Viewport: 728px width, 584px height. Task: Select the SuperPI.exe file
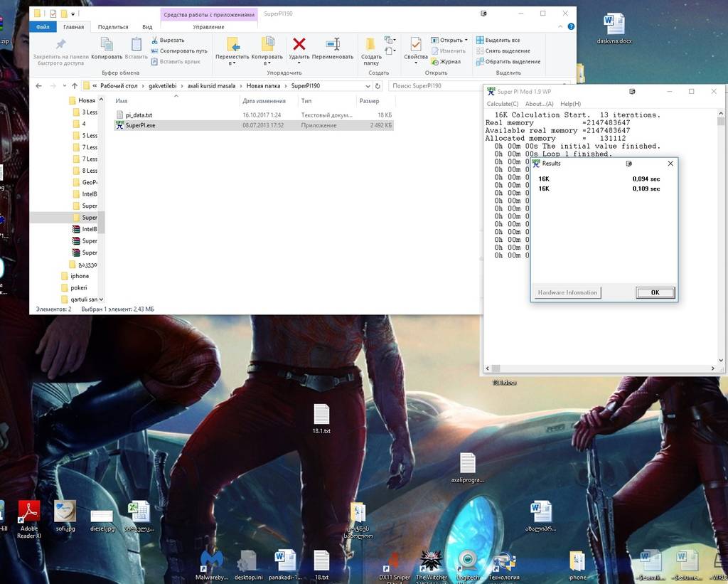point(254,125)
